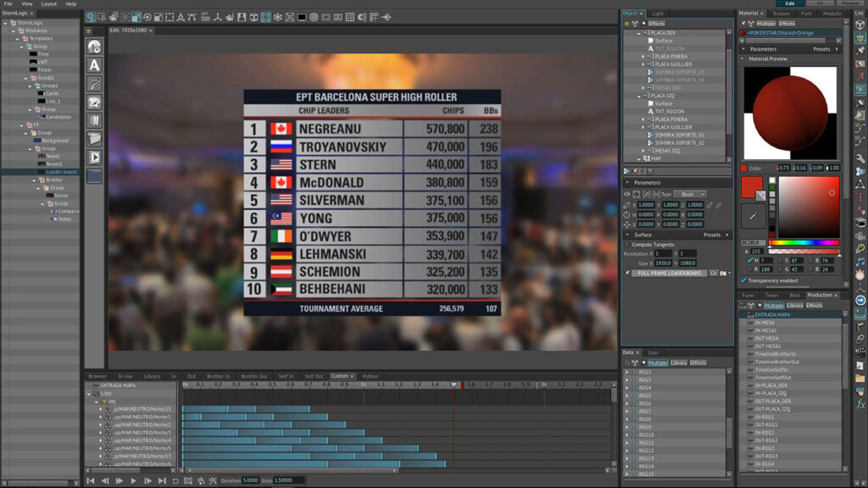This screenshot has width=868, height=488.
Task: Click the folder tool icon beside the viewport
Action: pos(94,138)
